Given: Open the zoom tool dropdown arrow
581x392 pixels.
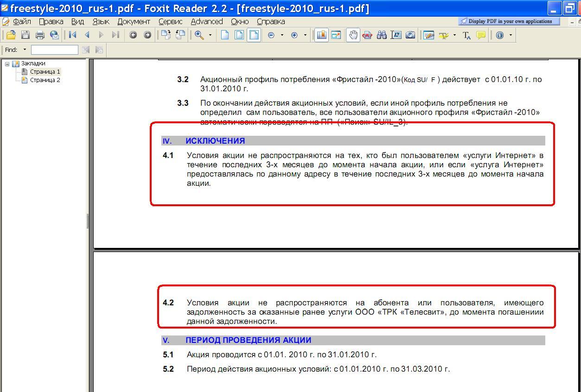Looking at the screenshot, I should (210, 35).
